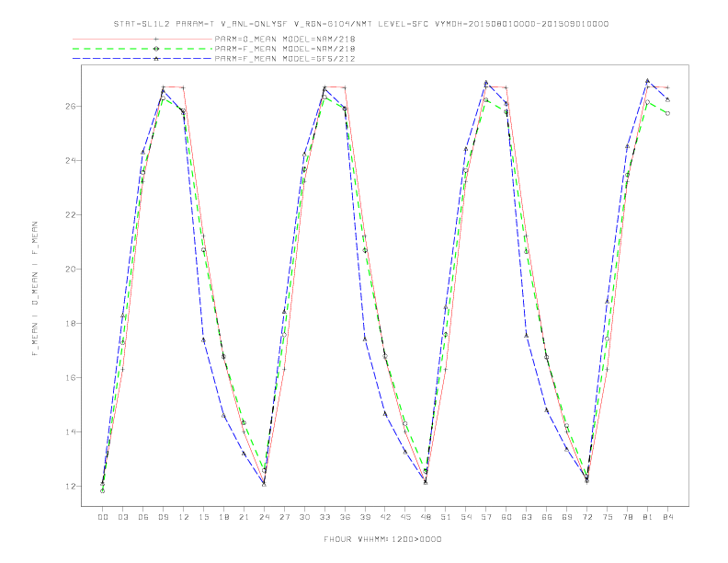Click x-axis tick label 54

pyautogui.click(x=466, y=517)
